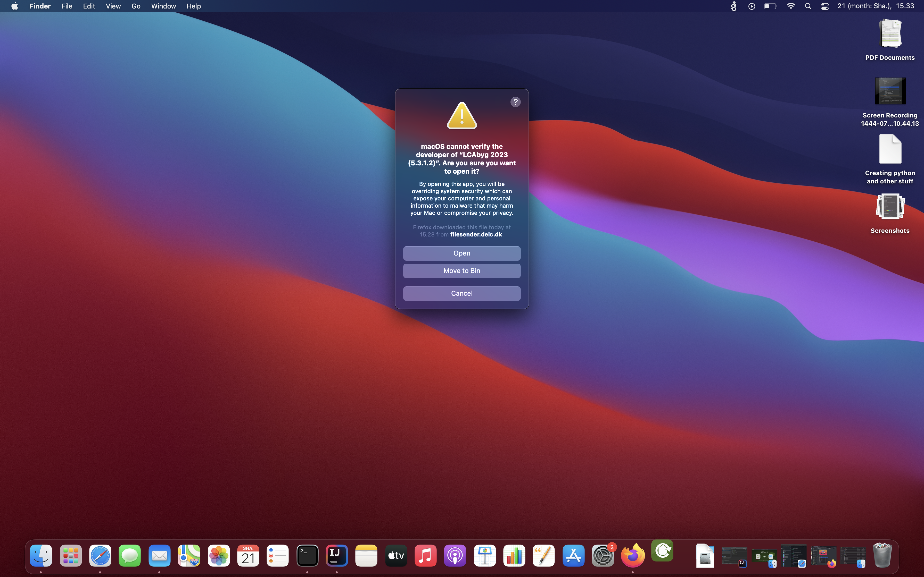Open the File menu

67,6
